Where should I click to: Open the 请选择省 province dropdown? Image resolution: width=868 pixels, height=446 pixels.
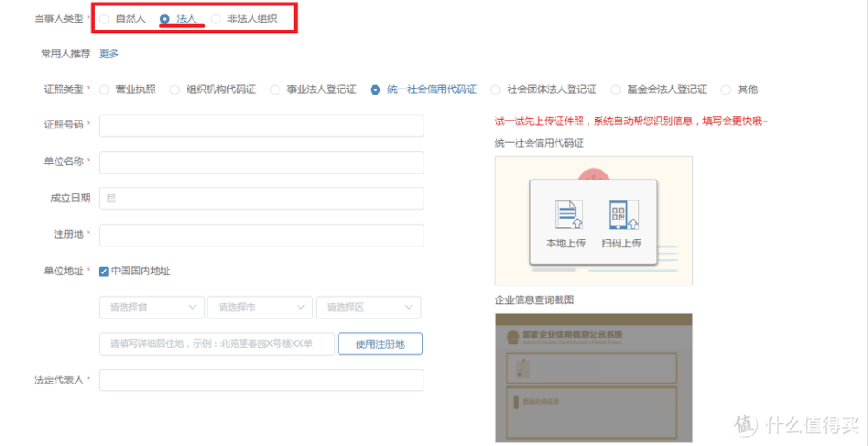click(152, 307)
